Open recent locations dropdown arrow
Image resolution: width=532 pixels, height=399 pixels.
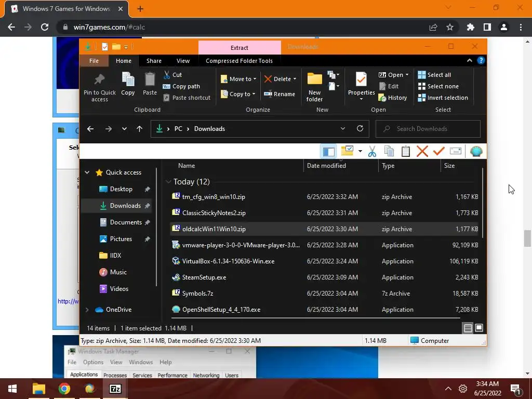tap(124, 129)
